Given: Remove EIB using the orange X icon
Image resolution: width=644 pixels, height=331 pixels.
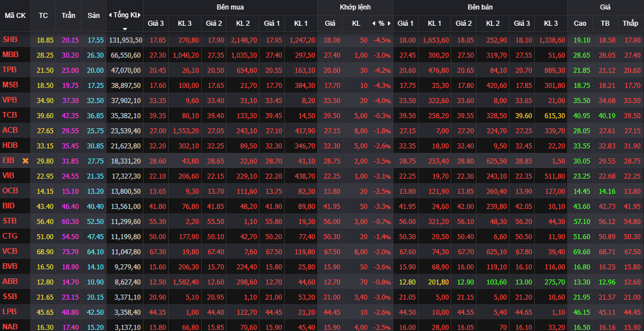Looking at the screenshot, I should [x=25, y=161].
